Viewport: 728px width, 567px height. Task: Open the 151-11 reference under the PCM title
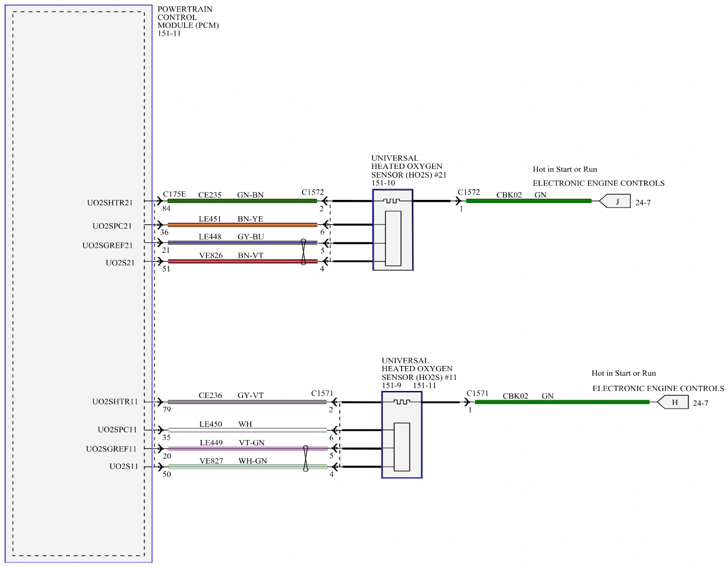169,34
